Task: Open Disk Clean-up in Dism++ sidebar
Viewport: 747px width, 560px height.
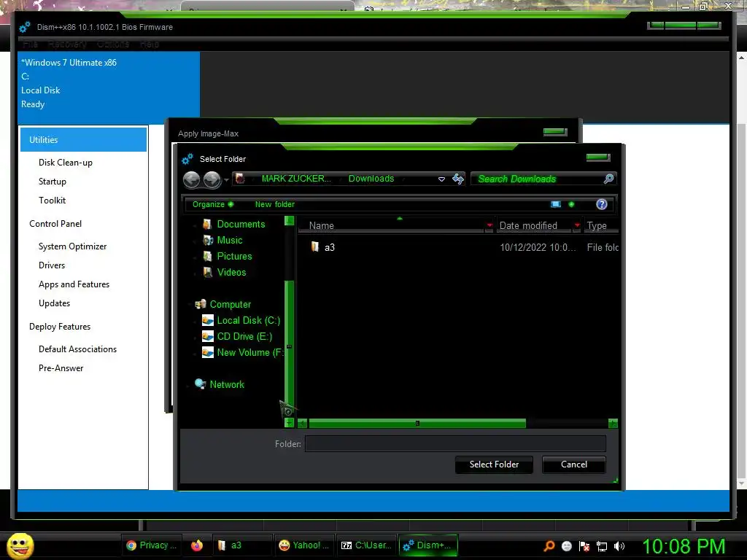Action: point(65,163)
